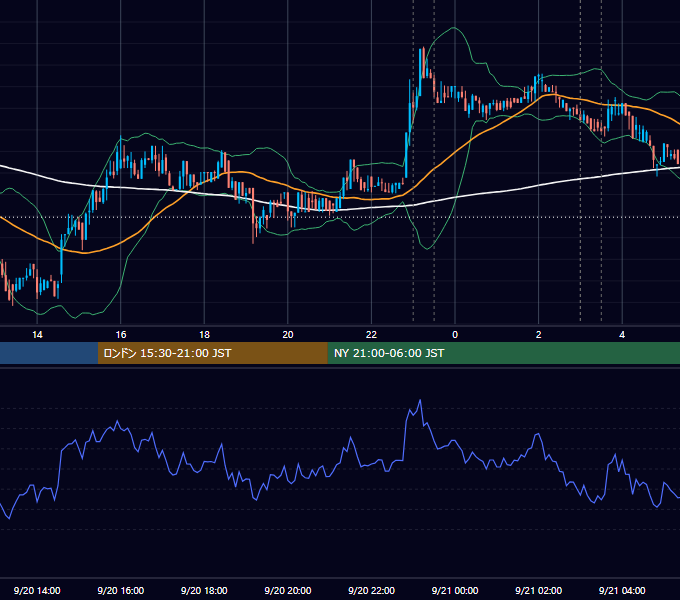Click the 9/21 04:00 time label

point(622,590)
